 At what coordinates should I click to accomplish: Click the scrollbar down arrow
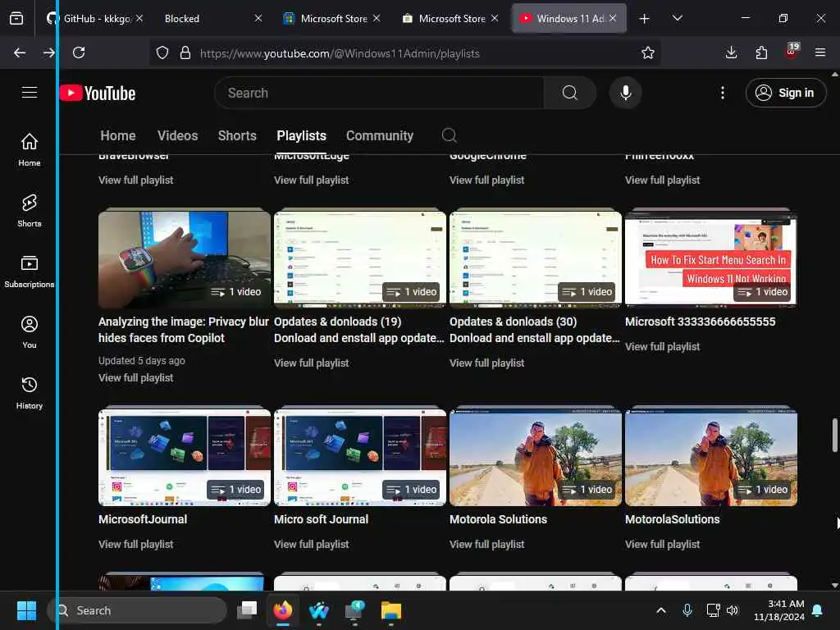point(834,586)
